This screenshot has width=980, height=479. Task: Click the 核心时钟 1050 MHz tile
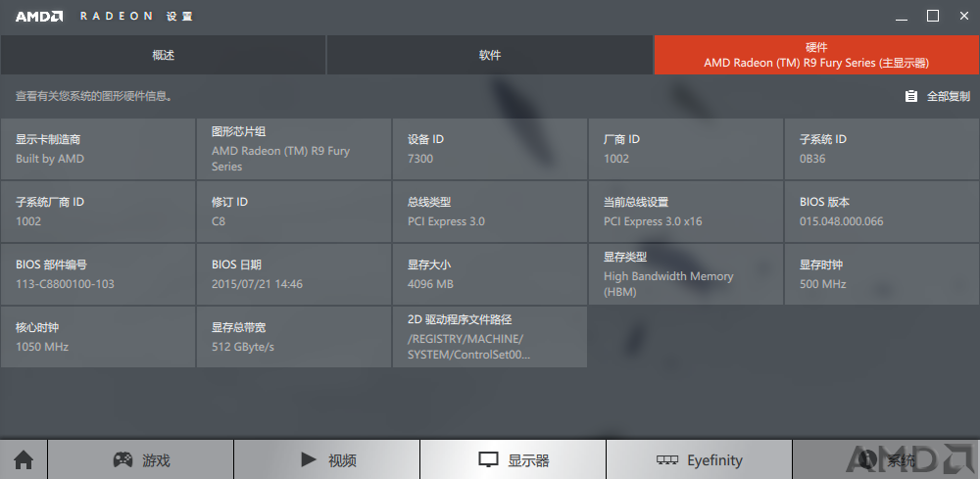(97, 336)
